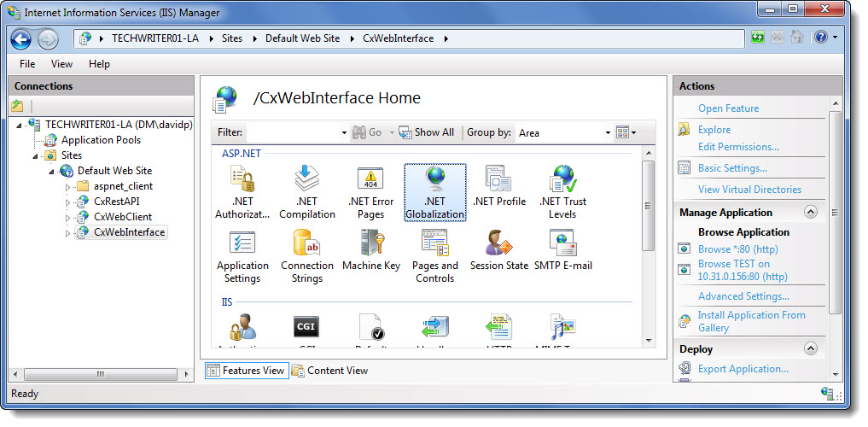Open the Connection Strings feature icon
The height and width of the screenshot is (427, 868).
point(306,256)
